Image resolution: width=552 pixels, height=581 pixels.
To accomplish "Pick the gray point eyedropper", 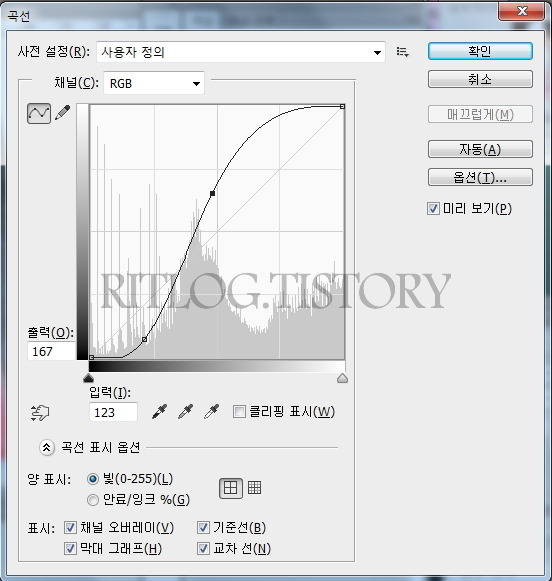I will 186,412.
